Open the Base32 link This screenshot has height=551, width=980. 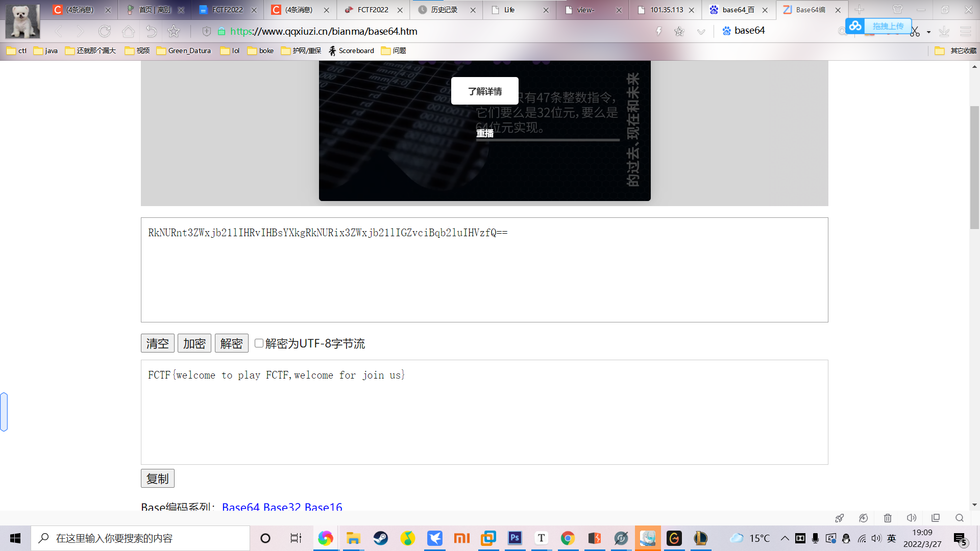tap(282, 507)
